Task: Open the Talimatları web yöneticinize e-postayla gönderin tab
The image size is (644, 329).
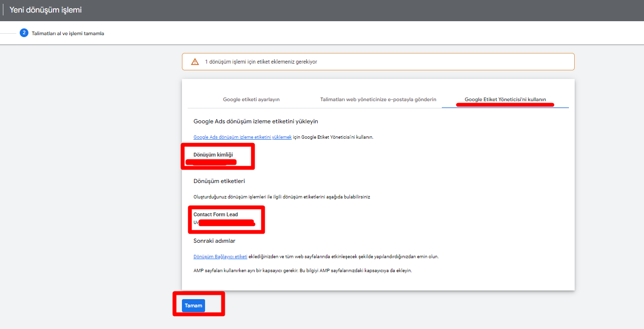Action: tap(378, 99)
